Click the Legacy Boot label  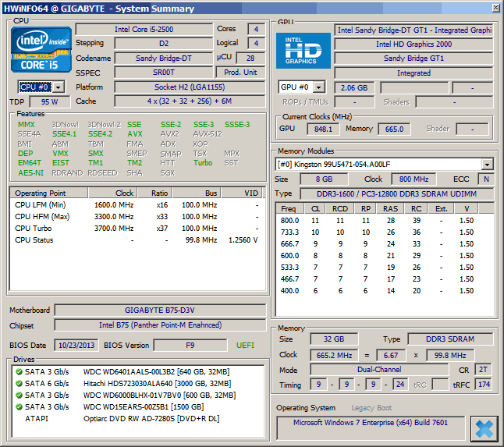point(371,408)
